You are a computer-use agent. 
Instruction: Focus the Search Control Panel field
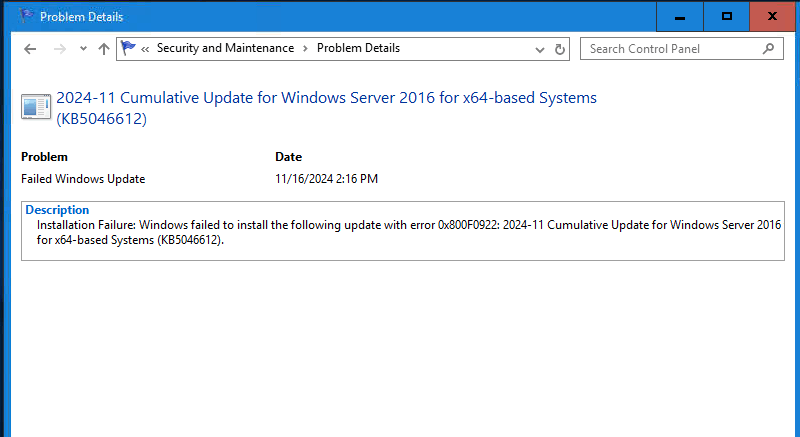point(682,49)
